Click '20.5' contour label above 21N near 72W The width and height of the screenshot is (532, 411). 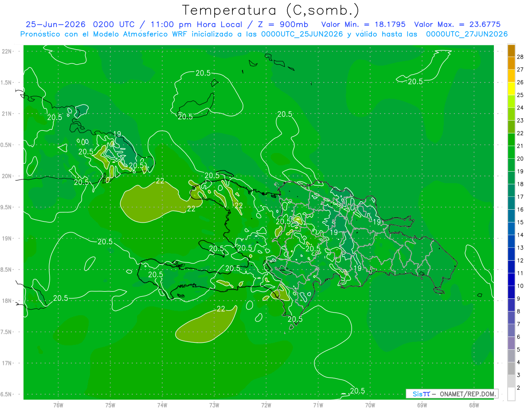tap(285, 114)
